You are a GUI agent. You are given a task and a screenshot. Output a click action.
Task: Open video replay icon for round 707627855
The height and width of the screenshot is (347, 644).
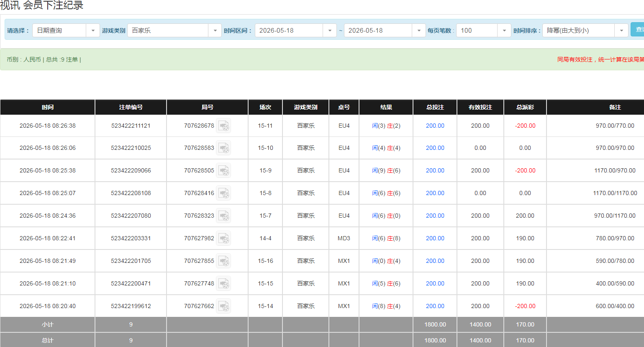[223, 261]
